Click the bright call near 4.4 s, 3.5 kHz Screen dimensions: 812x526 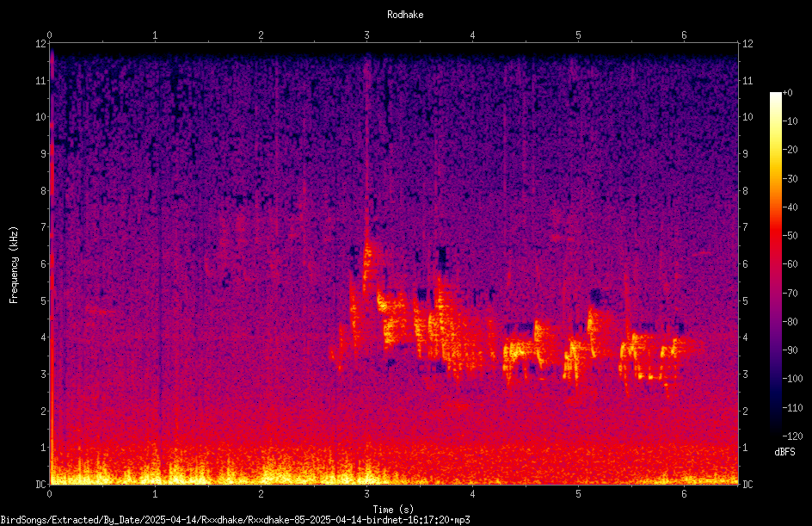[x=518, y=351]
